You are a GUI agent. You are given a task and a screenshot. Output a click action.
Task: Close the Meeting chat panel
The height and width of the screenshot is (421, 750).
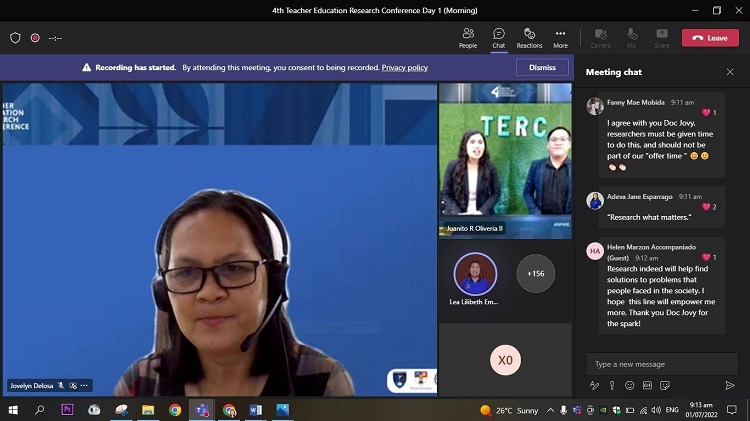click(730, 72)
